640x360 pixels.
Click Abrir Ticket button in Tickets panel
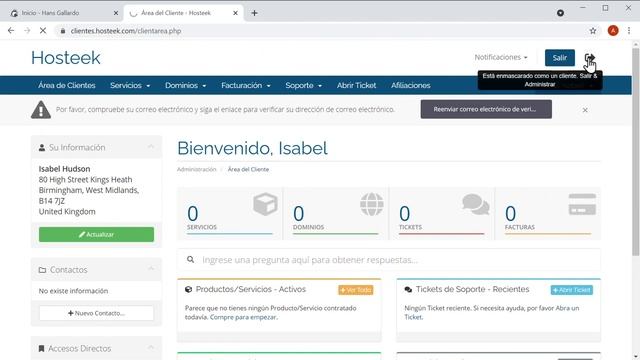571,290
